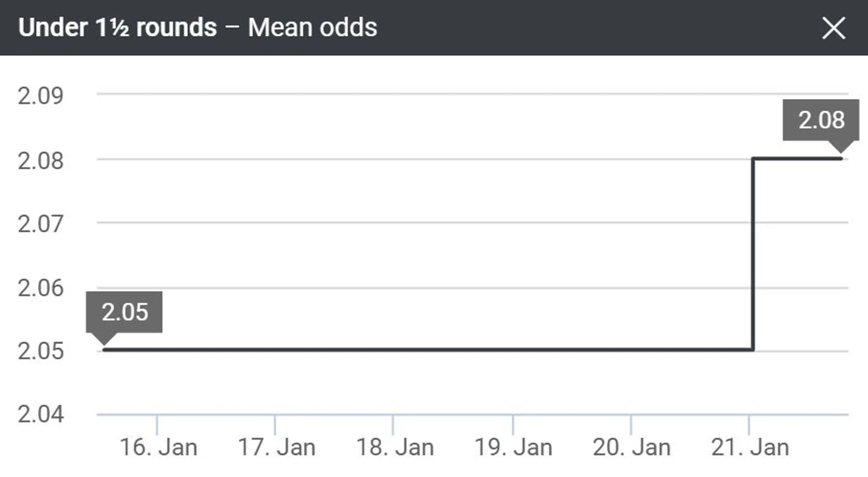
Task: Click the upper 2.08 odds line segment
Action: click(798, 158)
